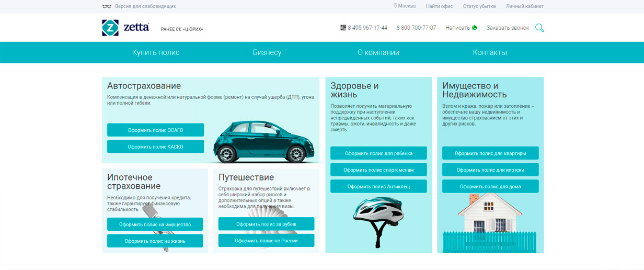
Task: Open the О компании menu
Action: 378,52
